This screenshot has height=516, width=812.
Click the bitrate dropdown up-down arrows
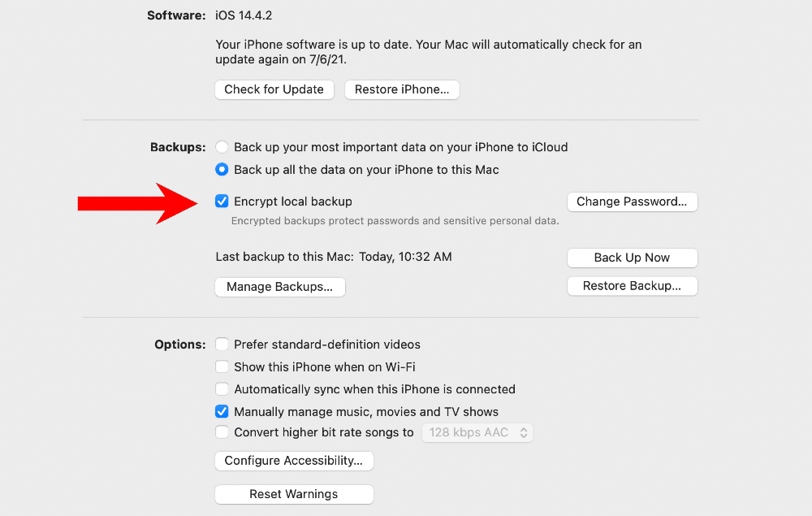click(524, 432)
